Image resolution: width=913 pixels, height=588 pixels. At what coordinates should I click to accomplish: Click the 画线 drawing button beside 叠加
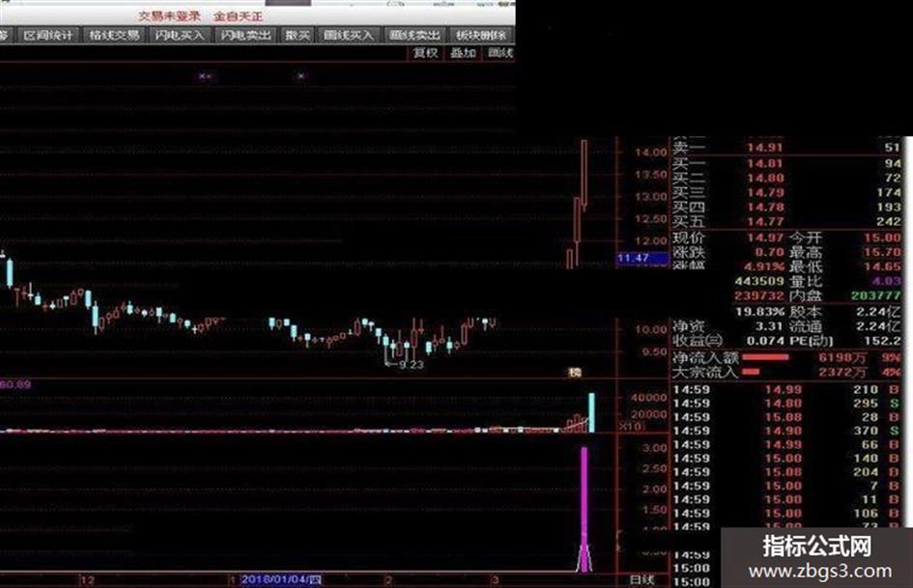pos(499,53)
